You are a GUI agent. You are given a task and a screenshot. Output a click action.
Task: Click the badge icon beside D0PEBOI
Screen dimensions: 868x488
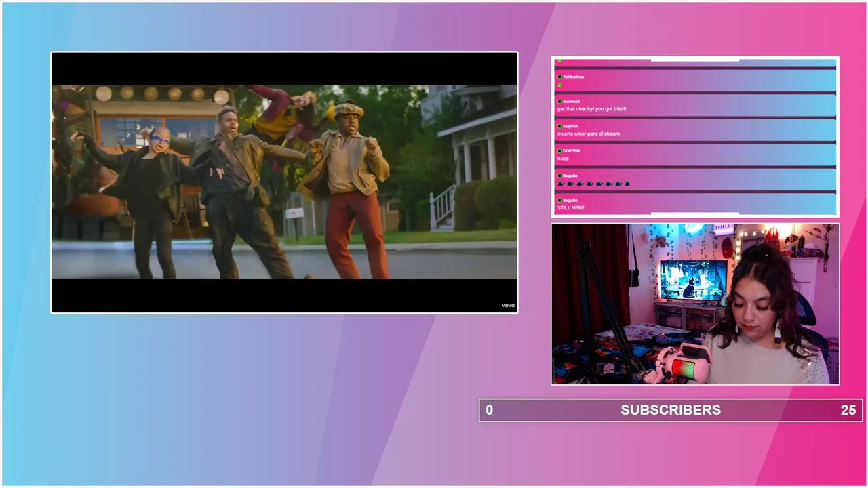point(559,151)
